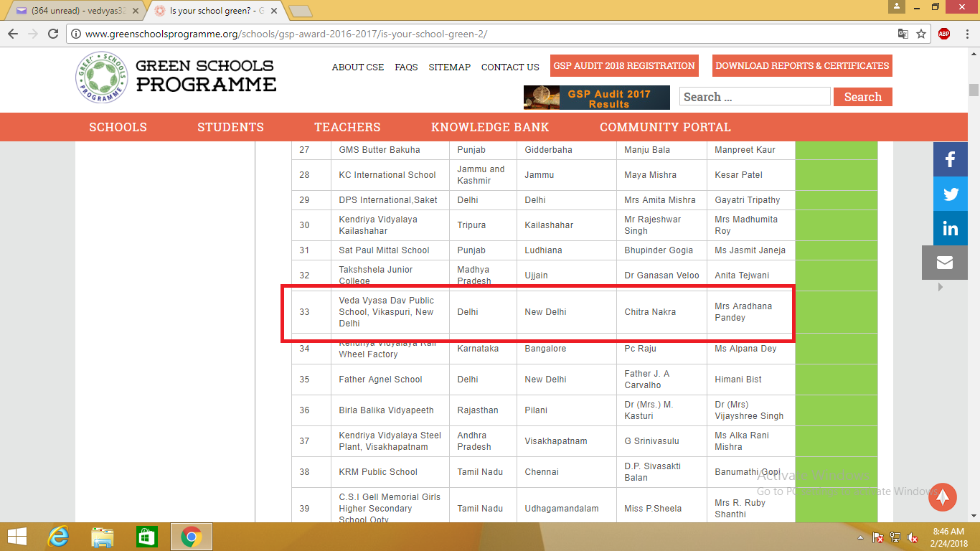Show hidden system tray icons arrow
Viewport: 980px width, 551px height.
pos(860,537)
